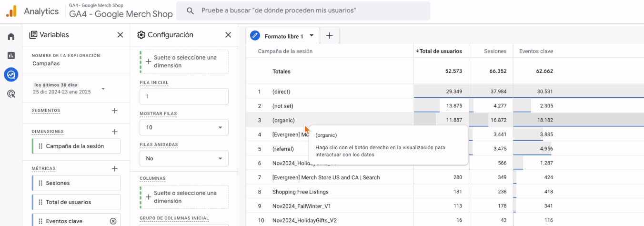Remove the Eventos clave metric
The height and width of the screenshot is (226, 644).
[113, 221]
